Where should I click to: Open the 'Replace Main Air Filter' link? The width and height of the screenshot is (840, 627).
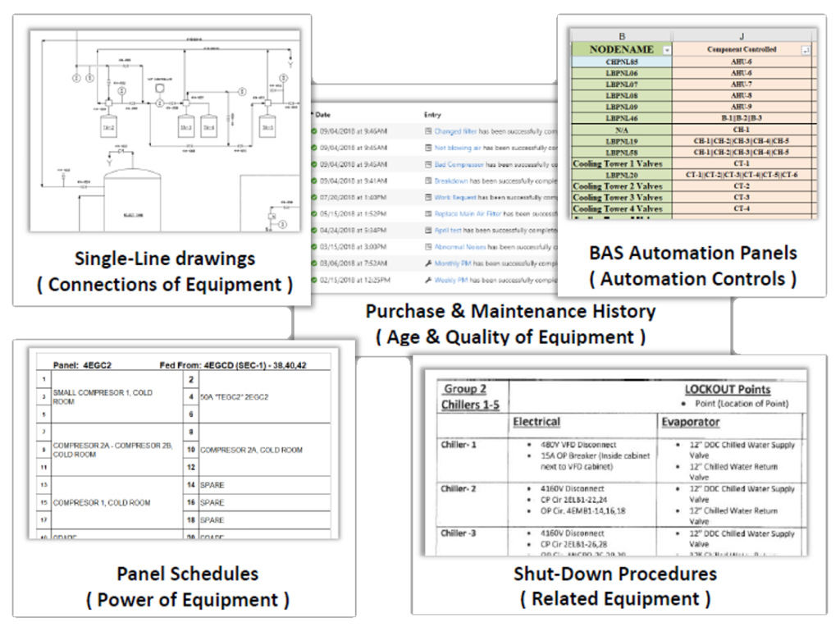click(468, 214)
